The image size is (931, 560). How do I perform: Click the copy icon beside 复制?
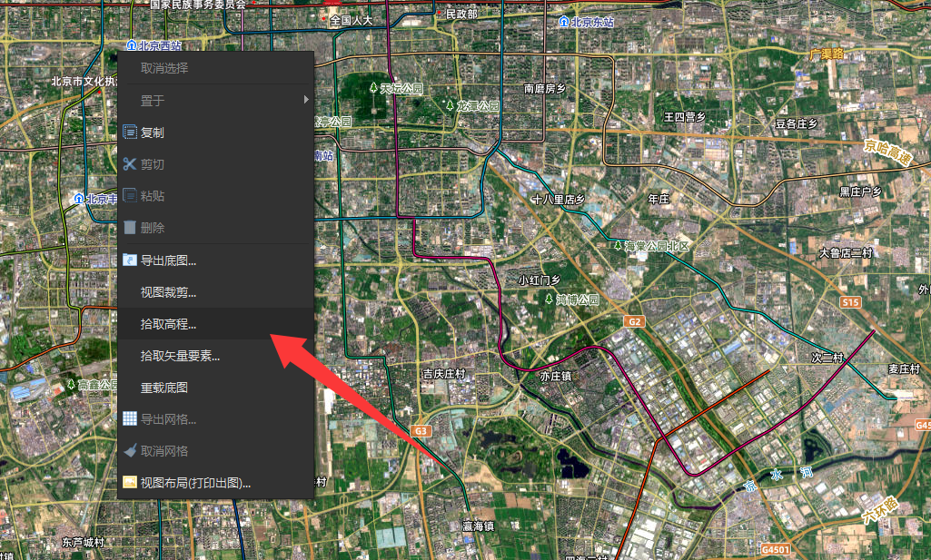[130, 133]
